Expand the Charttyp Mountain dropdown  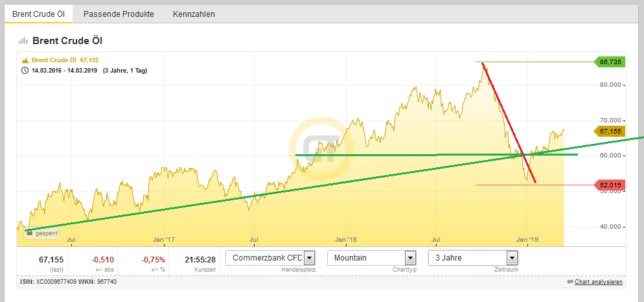click(x=410, y=258)
